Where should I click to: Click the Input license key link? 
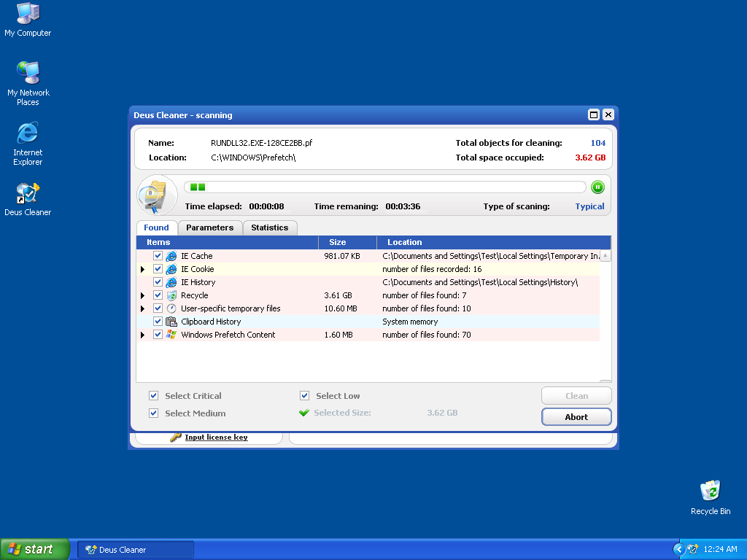(216, 437)
